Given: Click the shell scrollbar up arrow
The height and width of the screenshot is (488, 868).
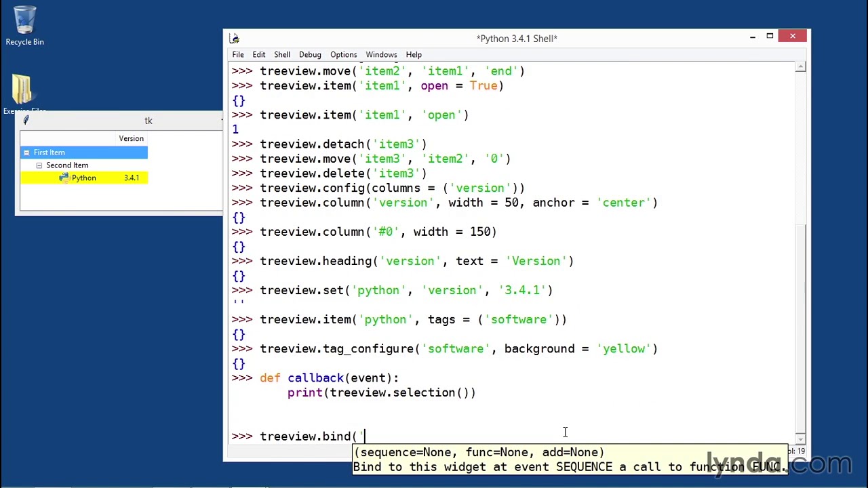Looking at the screenshot, I should point(801,67).
